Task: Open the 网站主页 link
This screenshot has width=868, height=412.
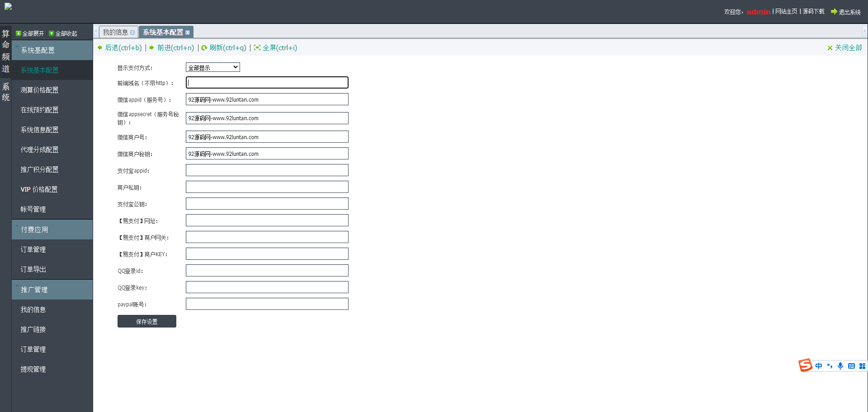Action: (786, 11)
